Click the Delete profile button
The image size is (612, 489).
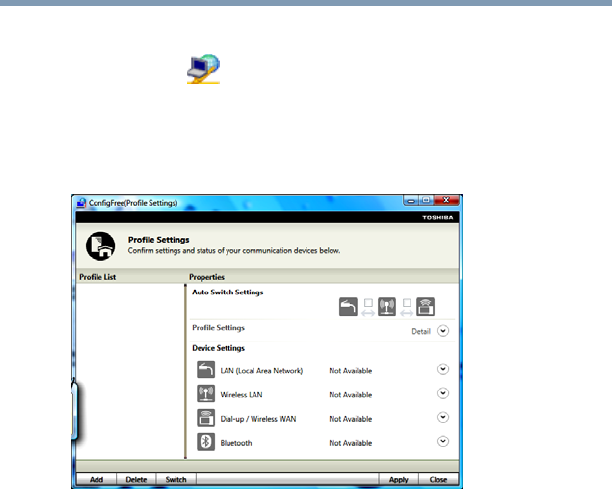pos(136,479)
